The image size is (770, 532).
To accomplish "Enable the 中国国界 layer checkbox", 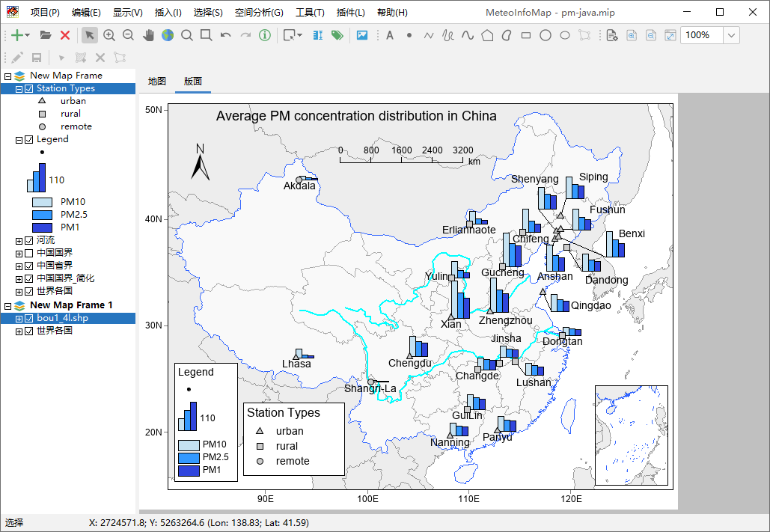I will 29,253.
